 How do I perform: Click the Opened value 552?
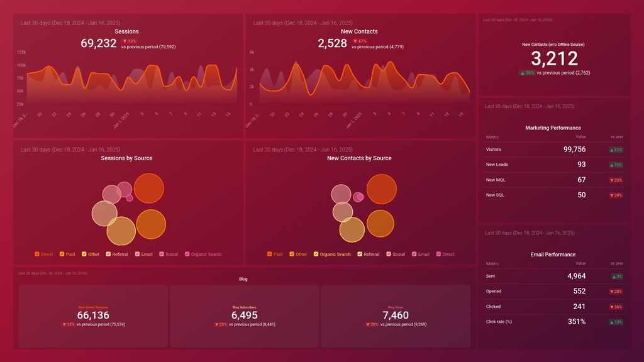point(579,291)
